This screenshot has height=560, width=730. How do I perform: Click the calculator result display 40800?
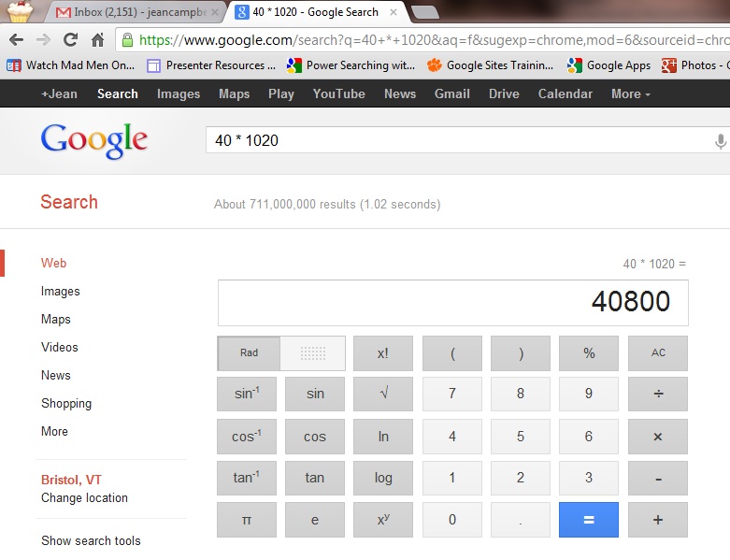[x=453, y=303]
